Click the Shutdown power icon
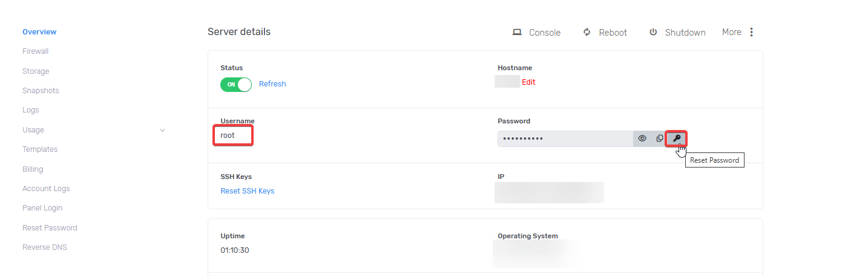The height and width of the screenshot is (277, 868). 653,33
